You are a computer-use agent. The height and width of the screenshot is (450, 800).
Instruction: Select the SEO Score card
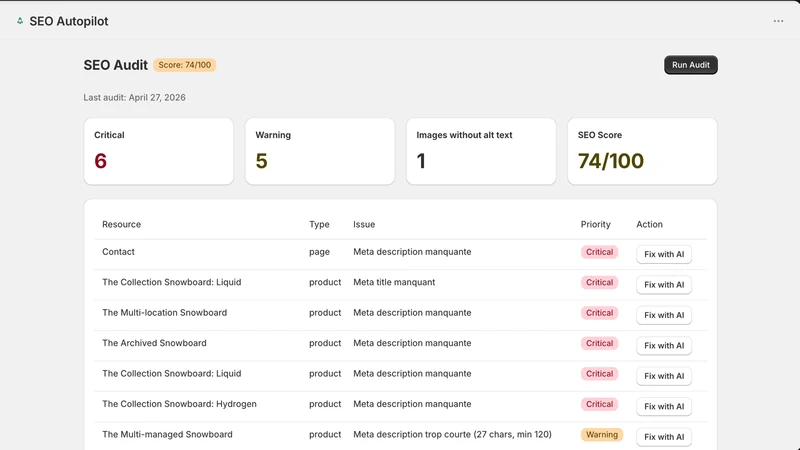coord(642,152)
